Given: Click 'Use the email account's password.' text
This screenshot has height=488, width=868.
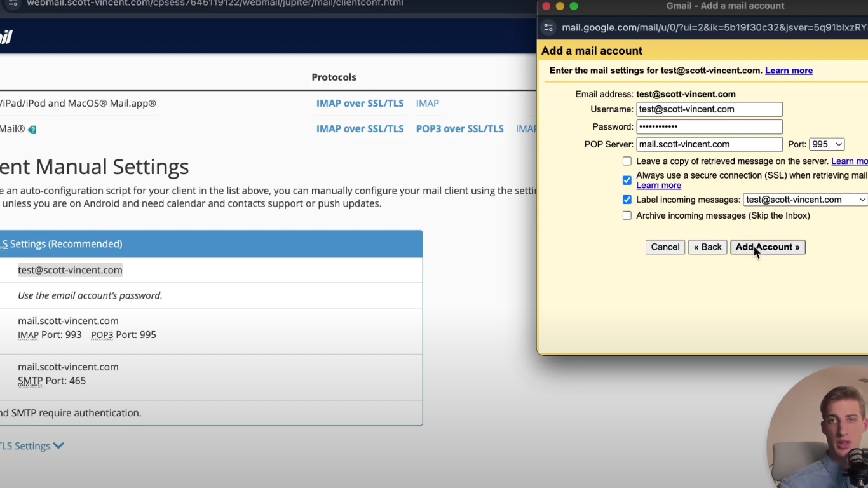Looking at the screenshot, I should tap(90, 295).
